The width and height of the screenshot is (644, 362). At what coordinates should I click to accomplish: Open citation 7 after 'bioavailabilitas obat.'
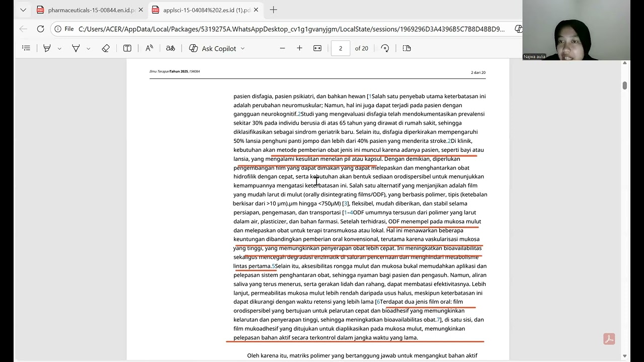pos(438,320)
